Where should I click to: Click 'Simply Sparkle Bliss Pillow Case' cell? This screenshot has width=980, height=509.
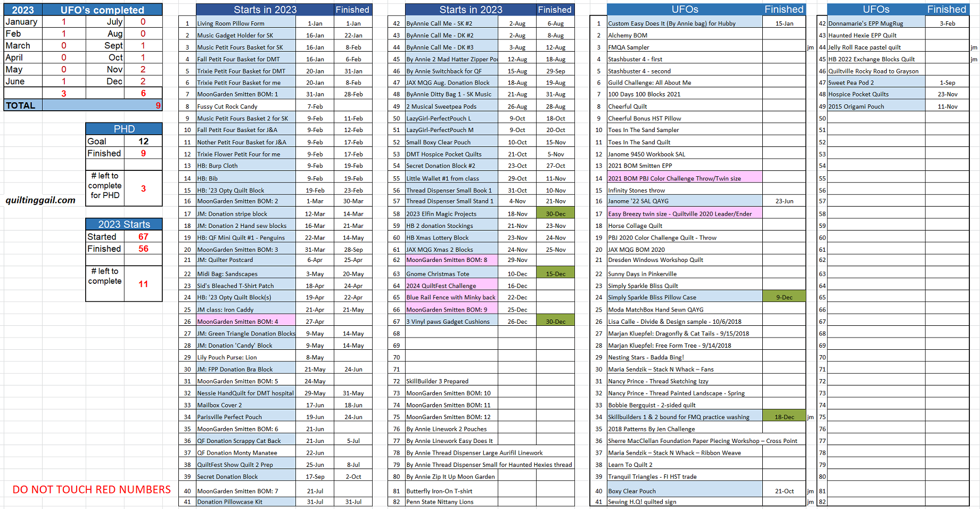tap(684, 298)
